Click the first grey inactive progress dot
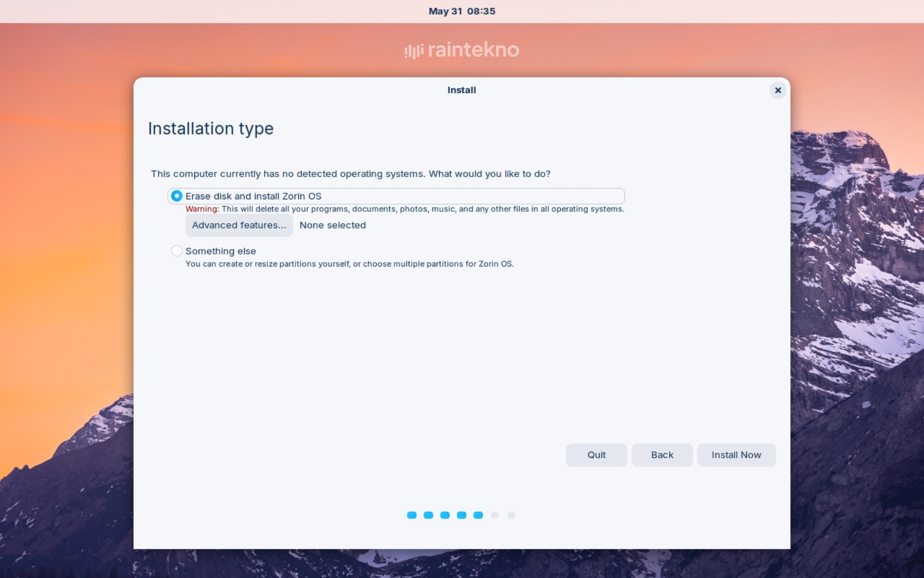Viewport: 924px width, 578px height. 495,515
